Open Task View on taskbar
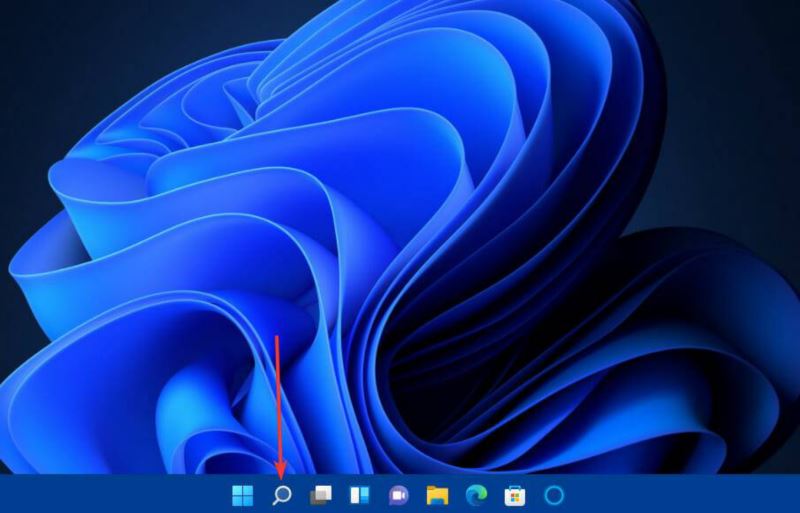The height and width of the screenshot is (513, 800). coord(320,495)
